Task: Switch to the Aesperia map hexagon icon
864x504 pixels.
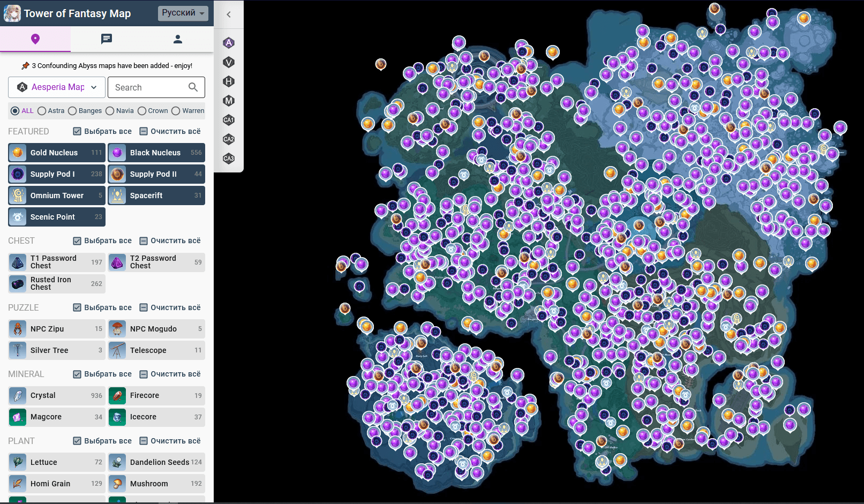Action: 229,43
